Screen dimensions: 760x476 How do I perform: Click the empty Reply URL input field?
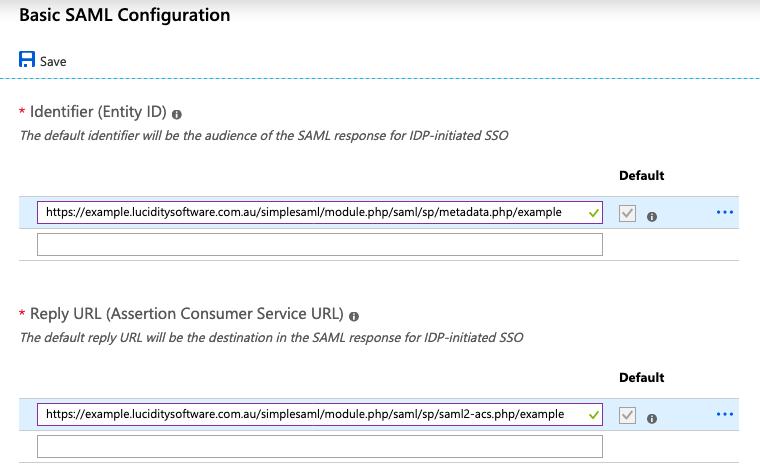(319, 445)
